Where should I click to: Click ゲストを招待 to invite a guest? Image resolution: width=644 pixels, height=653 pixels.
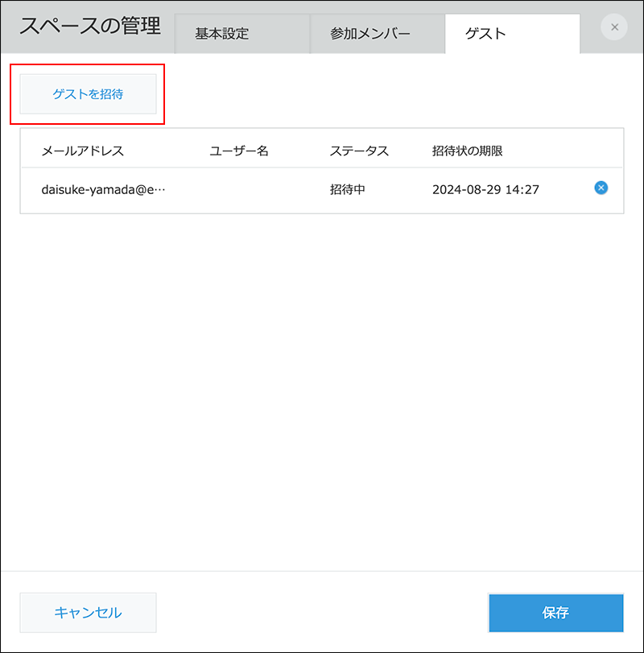point(88,93)
